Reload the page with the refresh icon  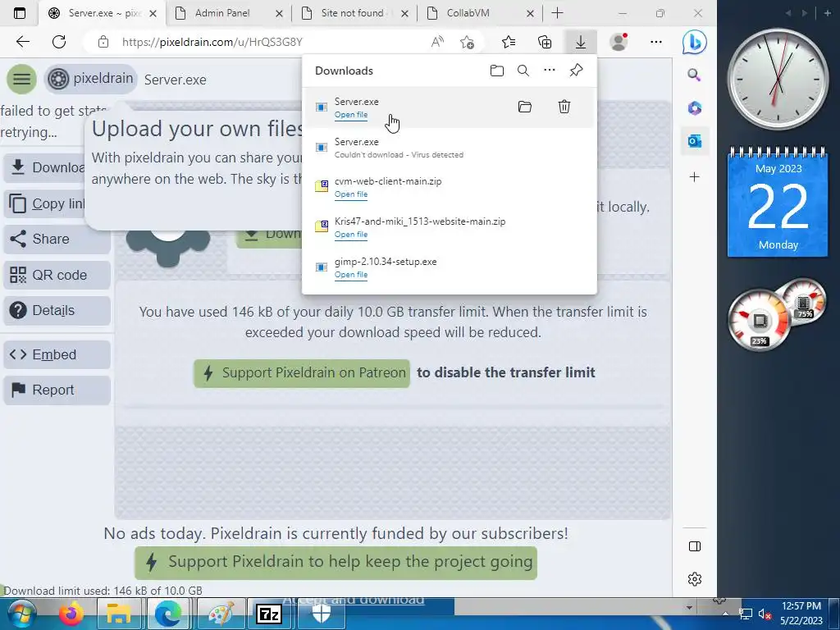[x=59, y=42]
